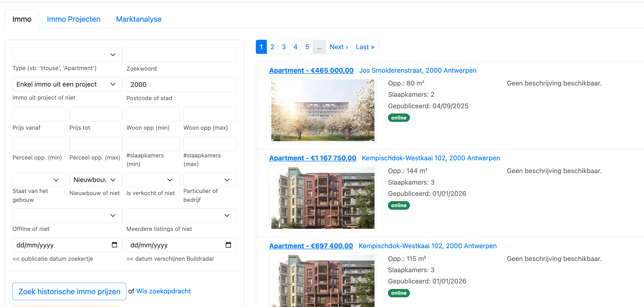The height and width of the screenshot is (307, 644).
Task: Open 'Enkel immo uit een project' dropdown
Action: point(67,84)
